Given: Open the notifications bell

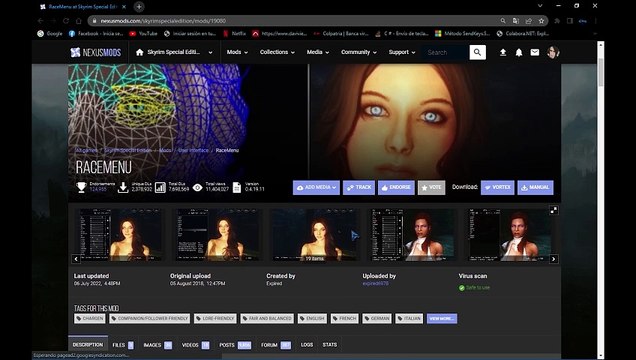Looking at the screenshot, I should 519,52.
